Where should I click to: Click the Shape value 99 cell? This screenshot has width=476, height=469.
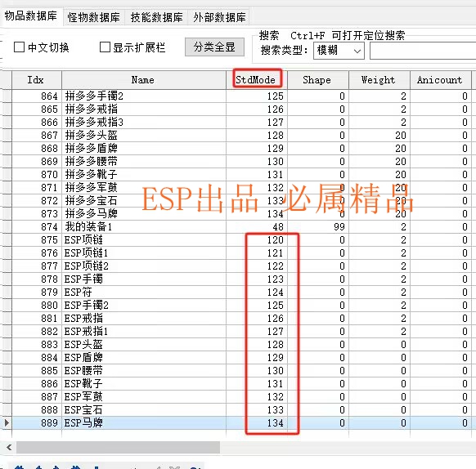pyautogui.click(x=318, y=226)
